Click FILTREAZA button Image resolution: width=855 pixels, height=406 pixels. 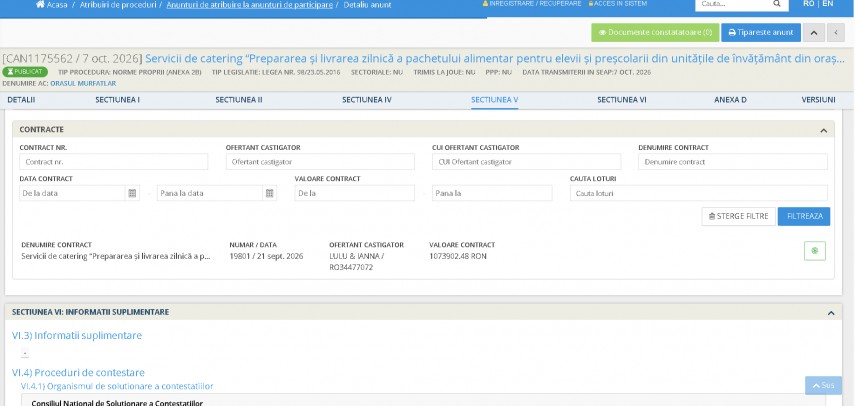click(804, 216)
